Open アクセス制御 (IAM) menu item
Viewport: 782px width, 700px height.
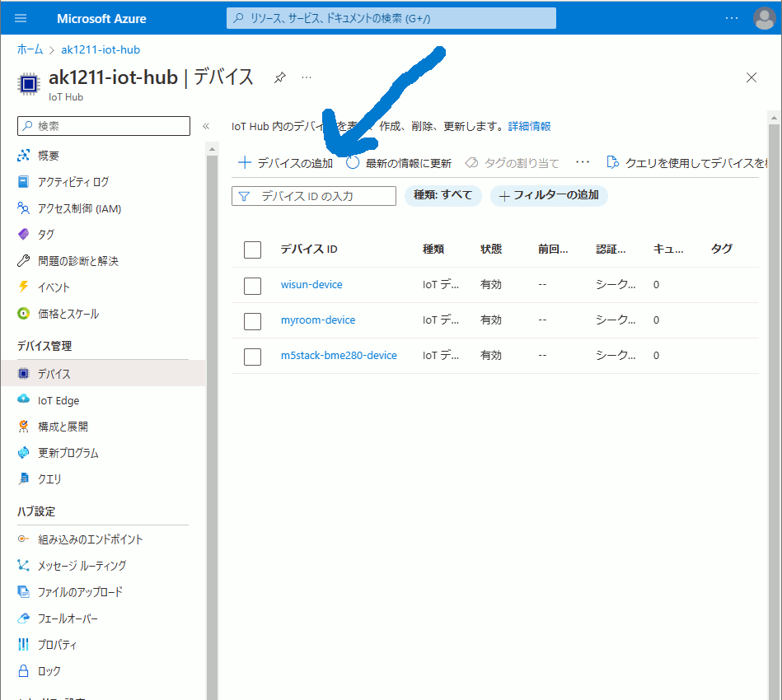79,208
